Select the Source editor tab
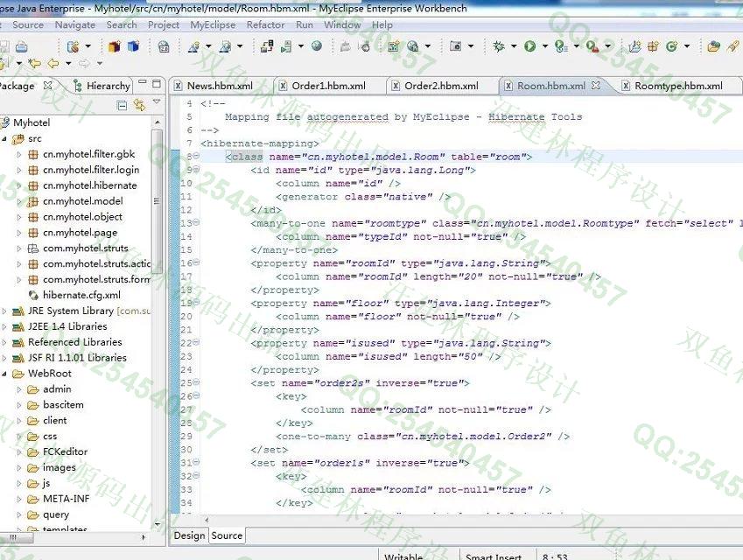 tap(227, 535)
